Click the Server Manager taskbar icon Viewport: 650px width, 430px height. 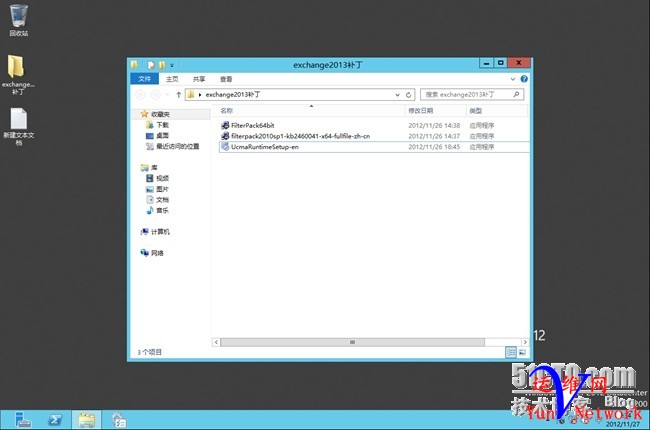pos(23,420)
